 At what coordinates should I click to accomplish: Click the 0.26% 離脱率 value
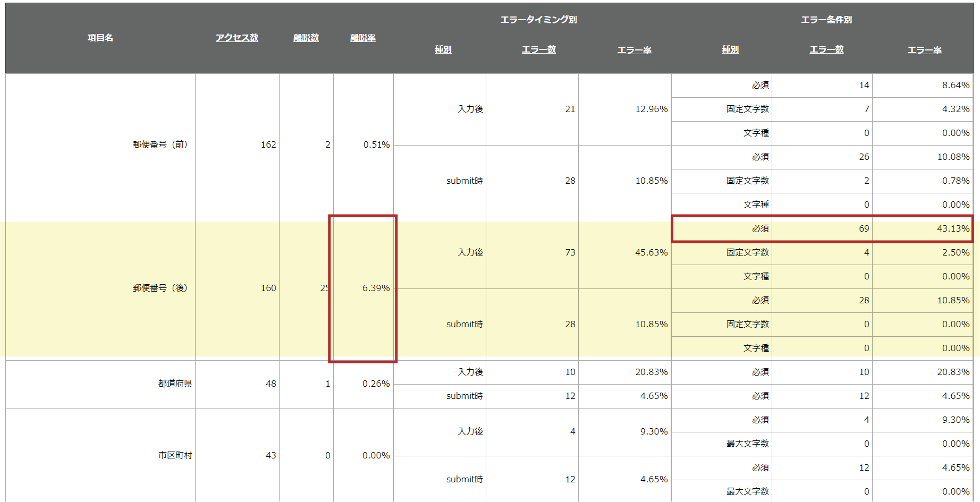pyautogui.click(x=376, y=384)
